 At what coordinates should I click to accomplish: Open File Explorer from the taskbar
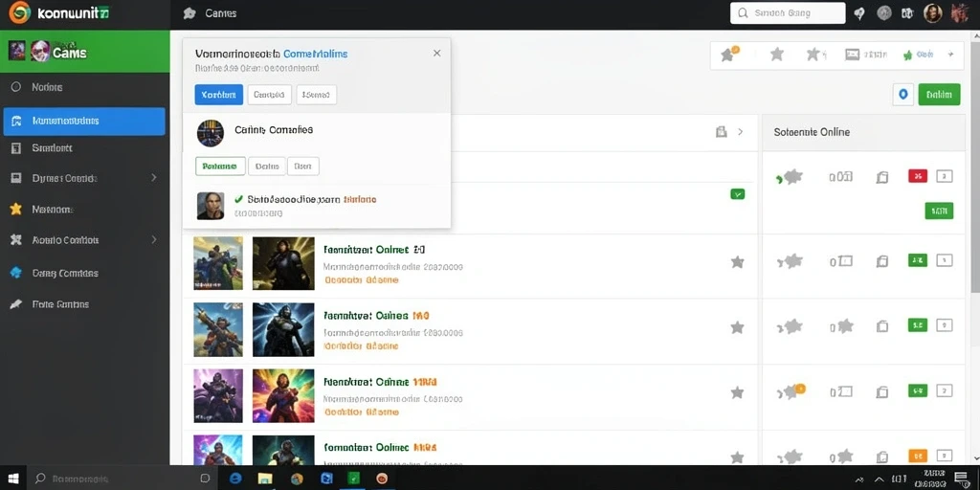[x=266, y=479]
